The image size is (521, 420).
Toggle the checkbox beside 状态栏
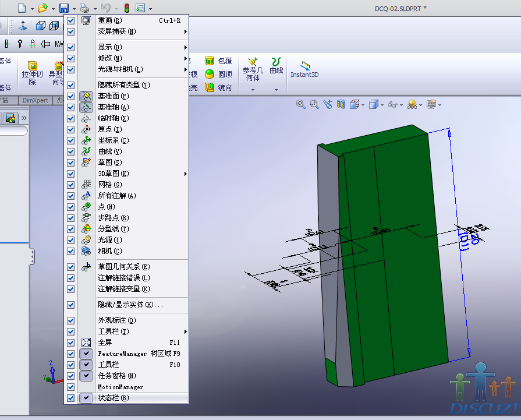70,398
